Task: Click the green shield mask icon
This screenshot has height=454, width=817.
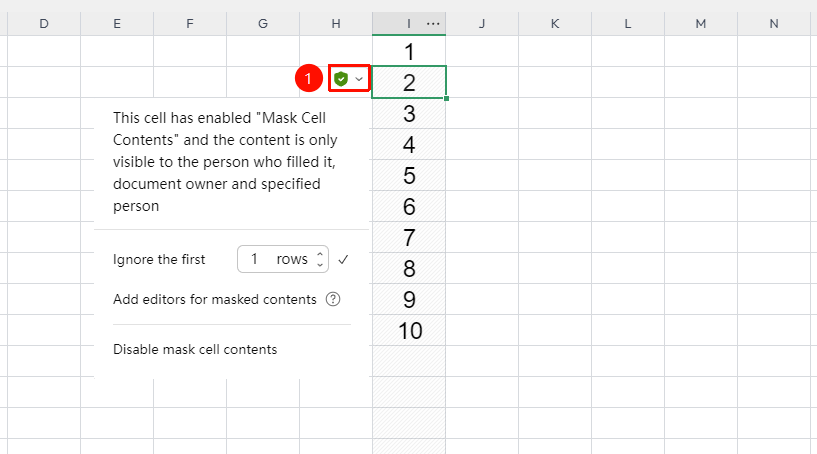Action: (341, 79)
